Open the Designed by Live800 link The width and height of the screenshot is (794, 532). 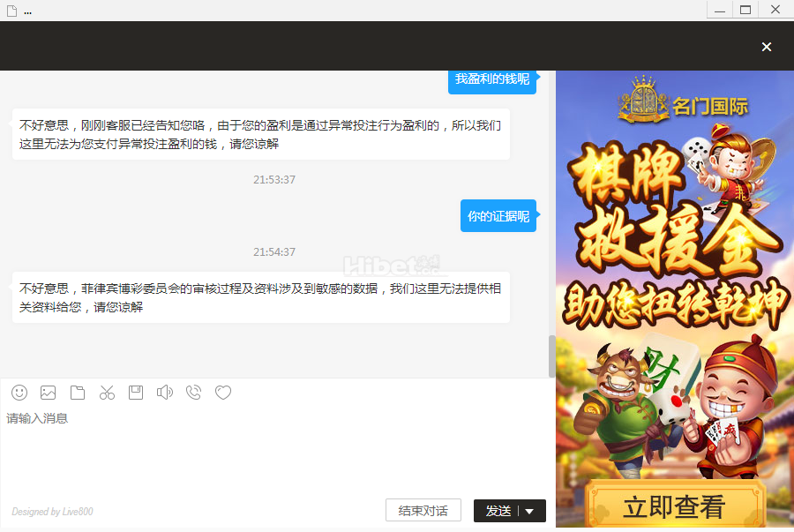53,512
